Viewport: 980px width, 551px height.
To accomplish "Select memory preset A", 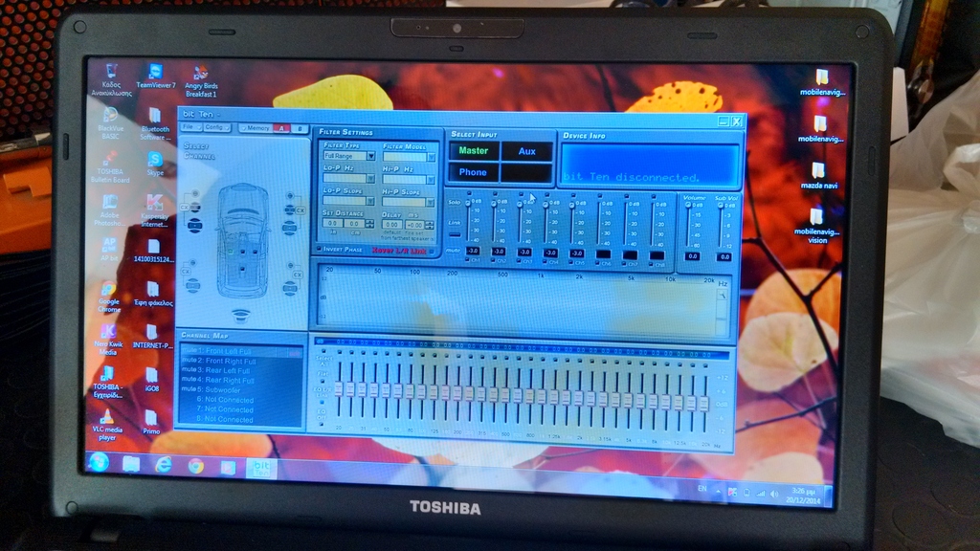I will click(x=281, y=128).
